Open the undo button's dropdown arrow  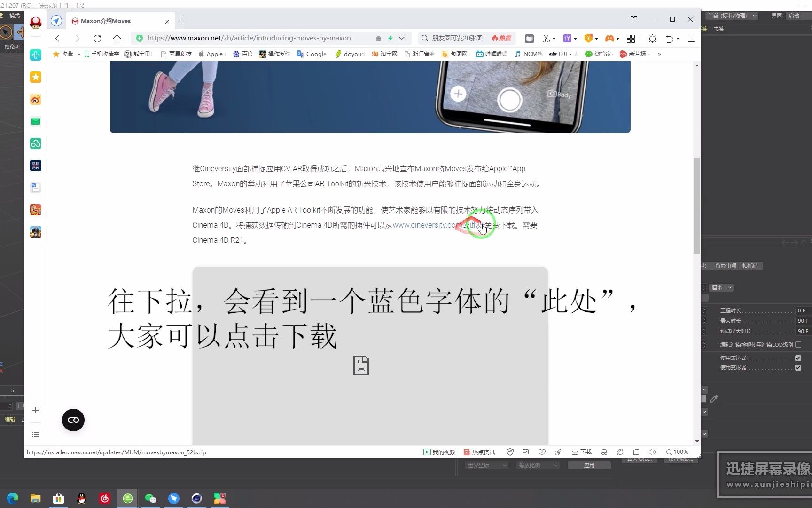click(x=678, y=39)
